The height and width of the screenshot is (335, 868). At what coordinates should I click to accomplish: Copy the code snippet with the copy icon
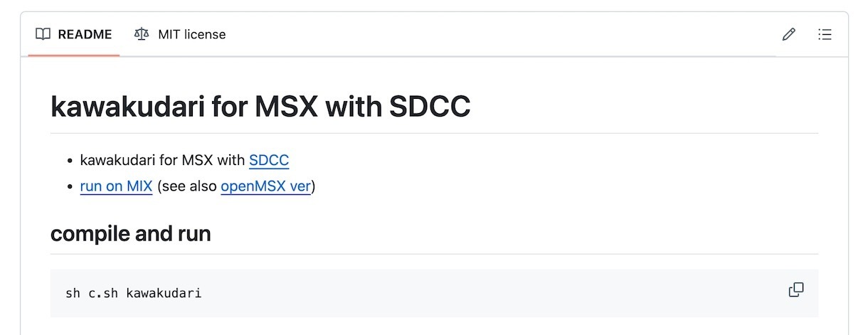796,289
